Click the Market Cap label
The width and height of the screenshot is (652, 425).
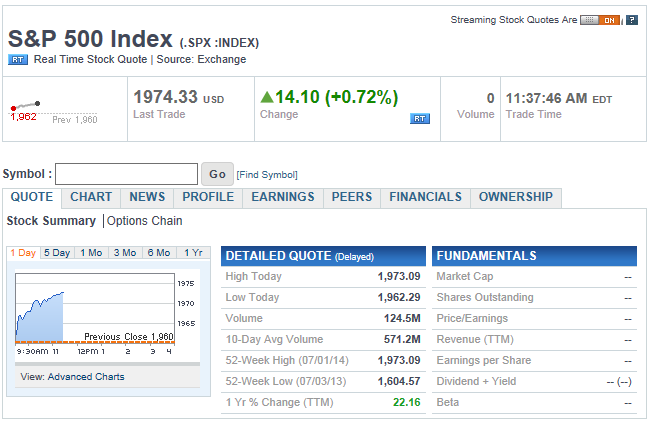(x=465, y=277)
